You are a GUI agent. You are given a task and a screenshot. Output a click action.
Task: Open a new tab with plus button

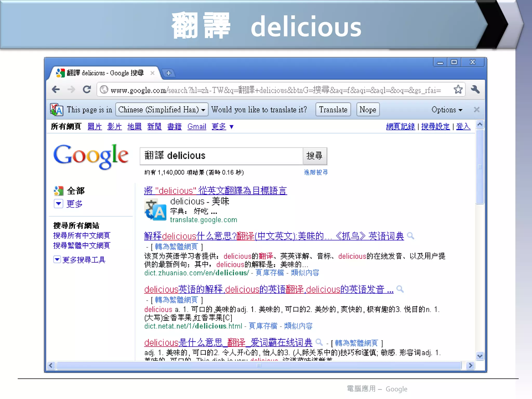(x=169, y=73)
